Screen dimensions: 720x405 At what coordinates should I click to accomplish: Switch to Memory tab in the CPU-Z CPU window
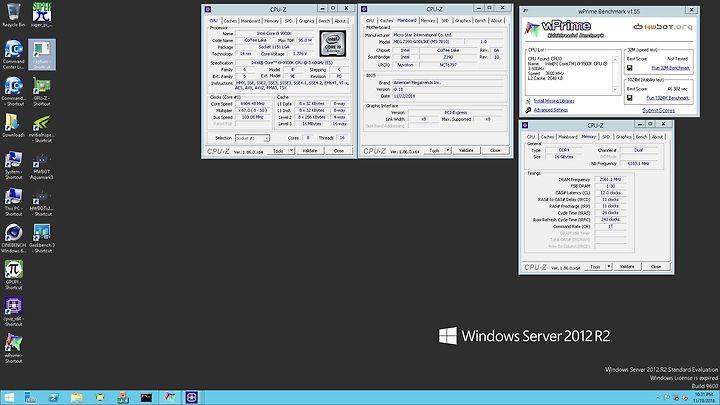(271, 21)
